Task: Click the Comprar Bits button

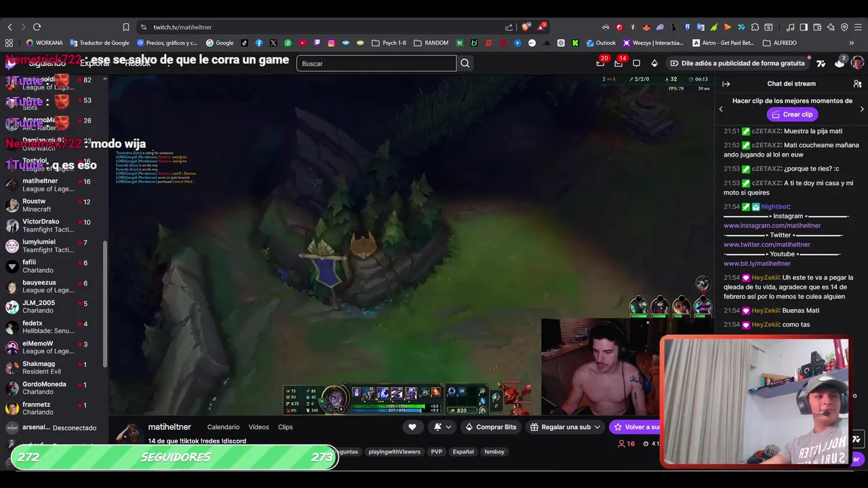Action: click(x=490, y=427)
